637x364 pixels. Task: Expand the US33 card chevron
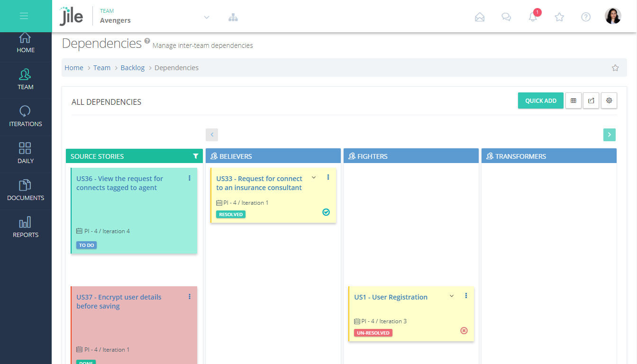pyautogui.click(x=314, y=177)
